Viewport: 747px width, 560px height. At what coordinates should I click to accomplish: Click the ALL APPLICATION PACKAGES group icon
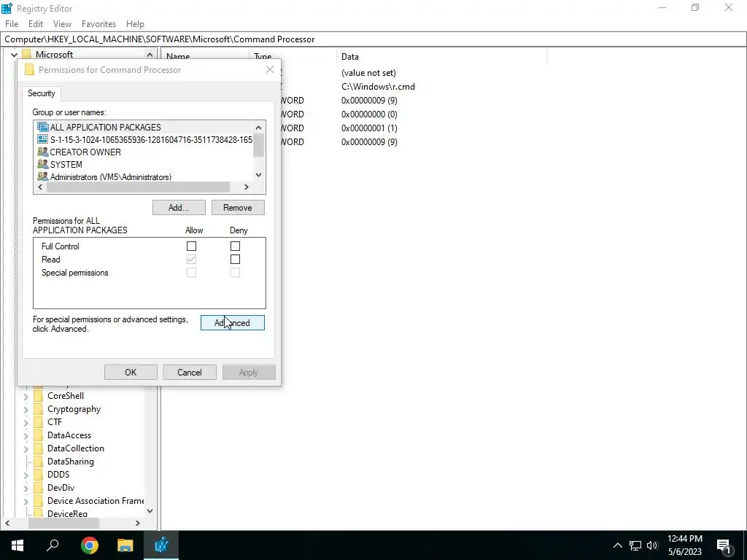(43, 127)
